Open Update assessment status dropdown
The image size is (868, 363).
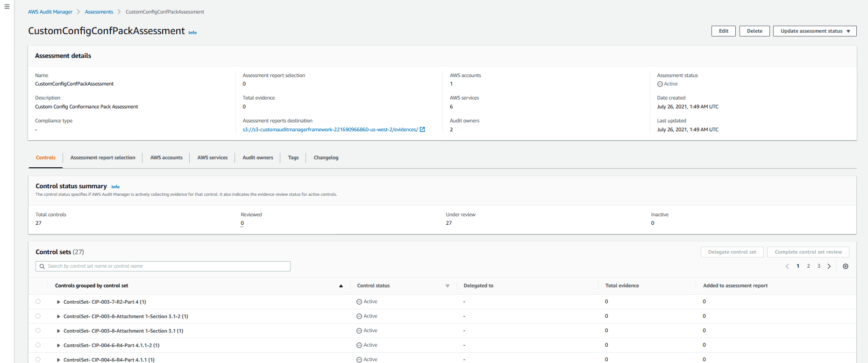815,31
